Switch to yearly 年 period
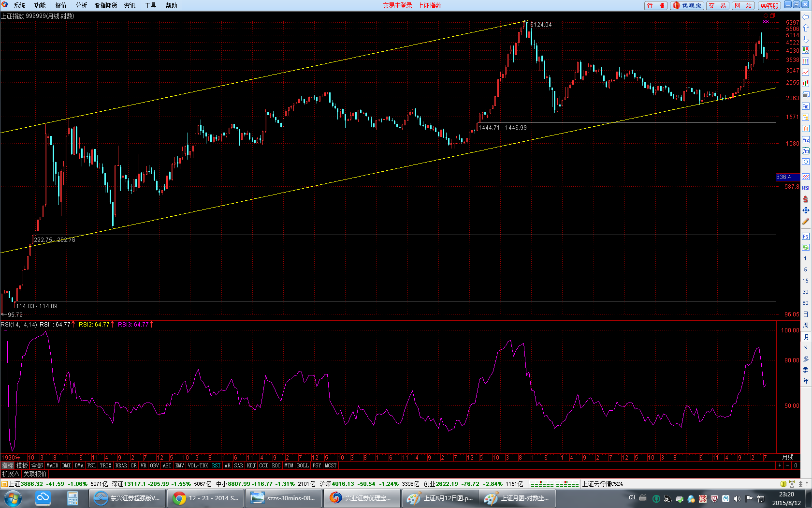This screenshot has width=812, height=508. [x=805, y=381]
